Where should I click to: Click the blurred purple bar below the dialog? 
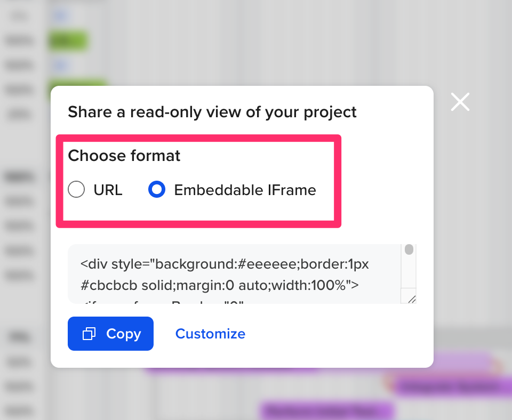327,410
